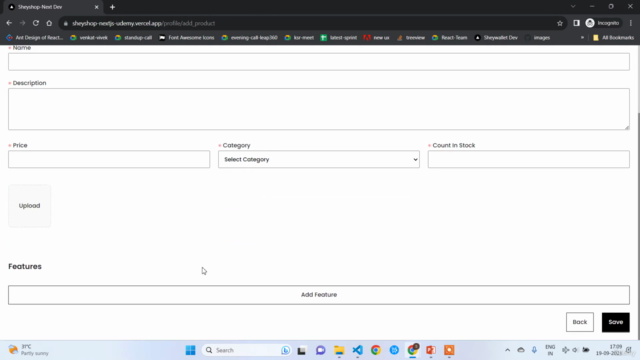Viewport: 640px width, 360px height.
Task: Open File Explorer from the taskbar
Action: (x=339, y=350)
